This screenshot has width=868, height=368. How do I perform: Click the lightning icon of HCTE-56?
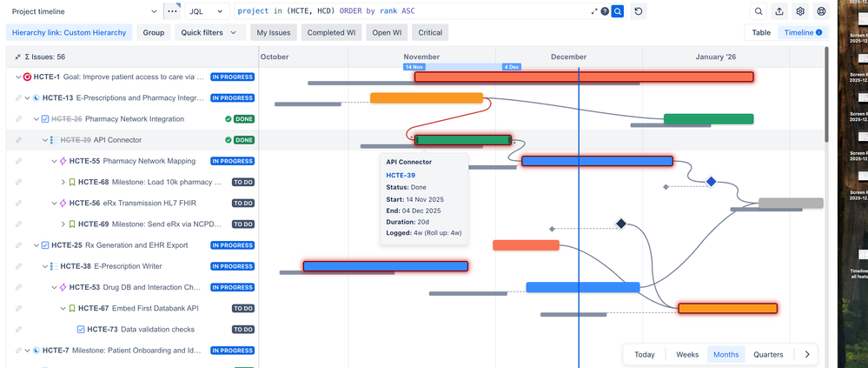coord(63,204)
